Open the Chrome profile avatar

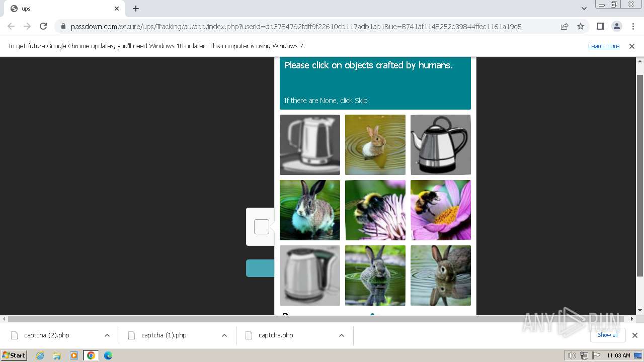pyautogui.click(x=616, y=26)
